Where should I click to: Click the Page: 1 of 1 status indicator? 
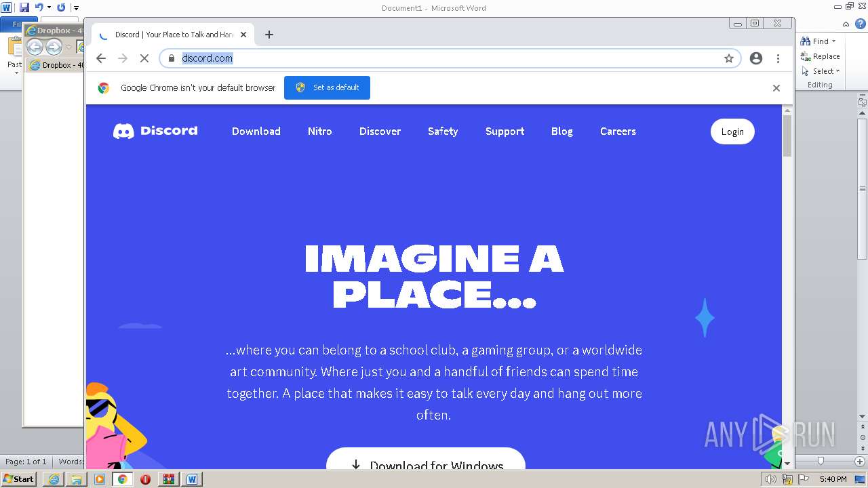pyautogui.click(x=26, y=462)
